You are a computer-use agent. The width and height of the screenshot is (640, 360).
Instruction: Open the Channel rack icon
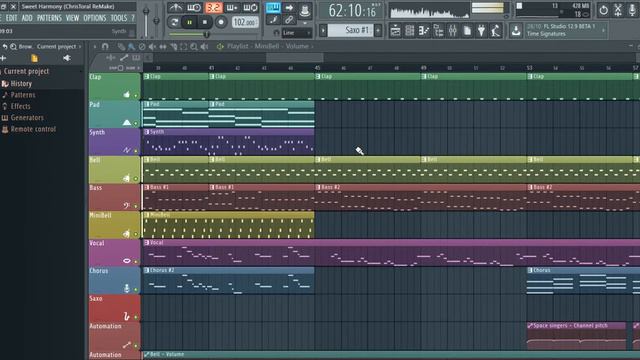coord(409,31)
